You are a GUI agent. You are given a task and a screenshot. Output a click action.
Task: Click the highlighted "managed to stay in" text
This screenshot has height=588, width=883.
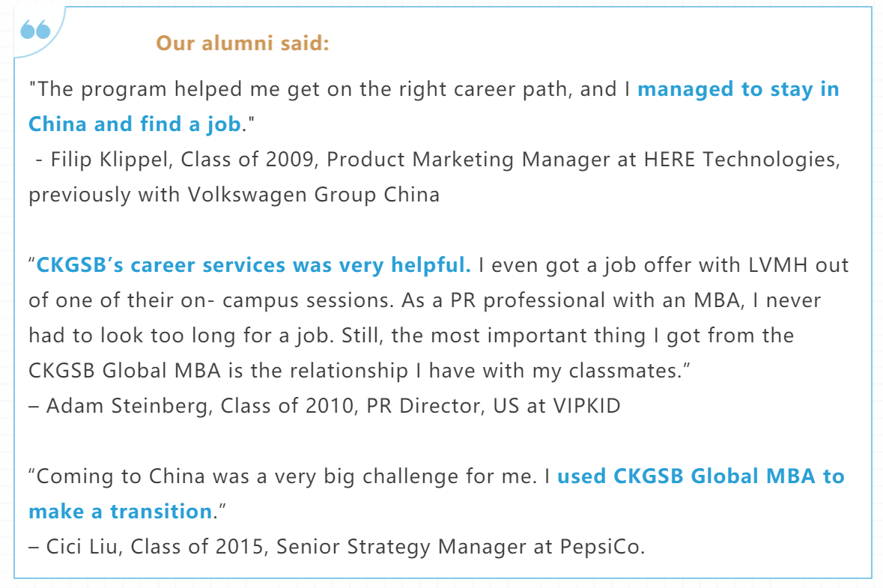738,89
